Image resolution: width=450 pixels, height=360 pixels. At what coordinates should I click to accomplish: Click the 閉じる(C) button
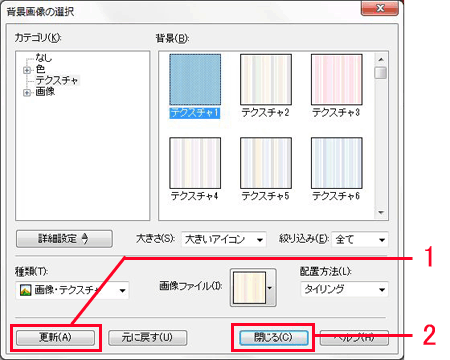273,337
